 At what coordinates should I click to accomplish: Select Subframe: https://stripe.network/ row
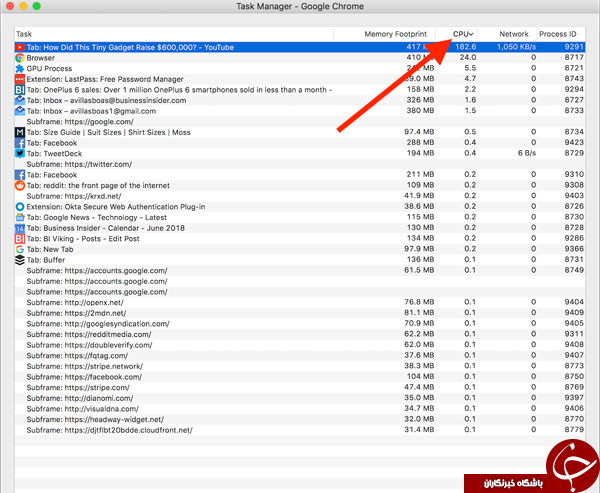pyautogui.click(x=300, y=366)
